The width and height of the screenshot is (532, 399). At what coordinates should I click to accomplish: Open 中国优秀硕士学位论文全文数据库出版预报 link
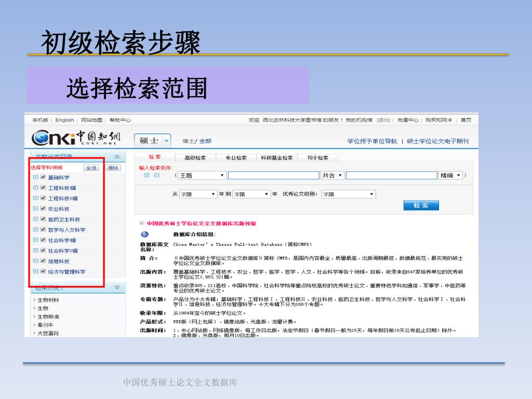click(202, 223)
